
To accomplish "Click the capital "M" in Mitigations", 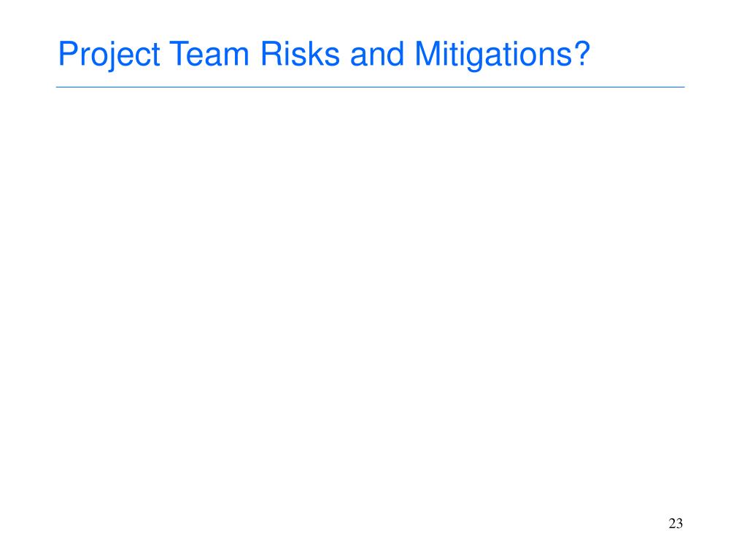I will point(426,53).
